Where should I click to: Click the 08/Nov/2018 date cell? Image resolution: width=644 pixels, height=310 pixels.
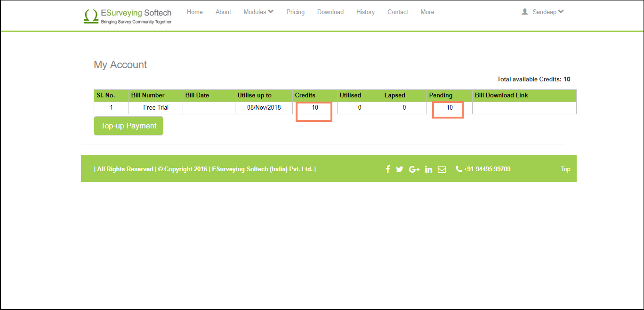point(264,108)
